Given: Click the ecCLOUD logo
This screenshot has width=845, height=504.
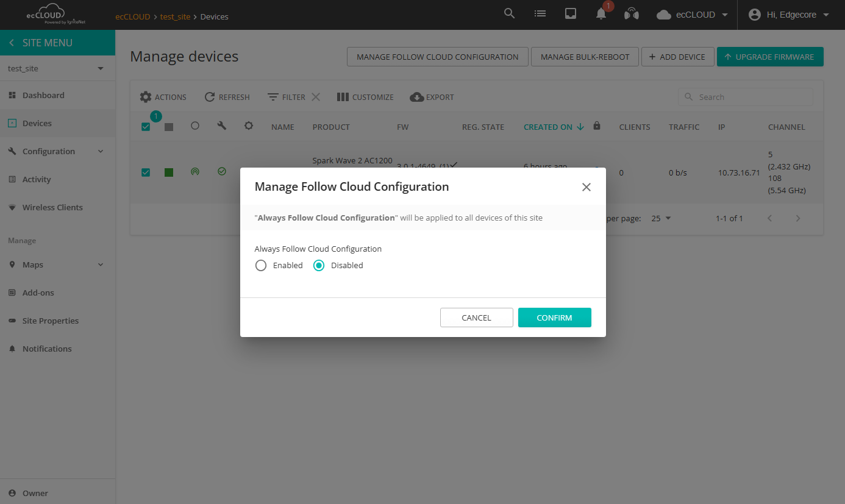Looking at the screenshot, I should point(55,15).
